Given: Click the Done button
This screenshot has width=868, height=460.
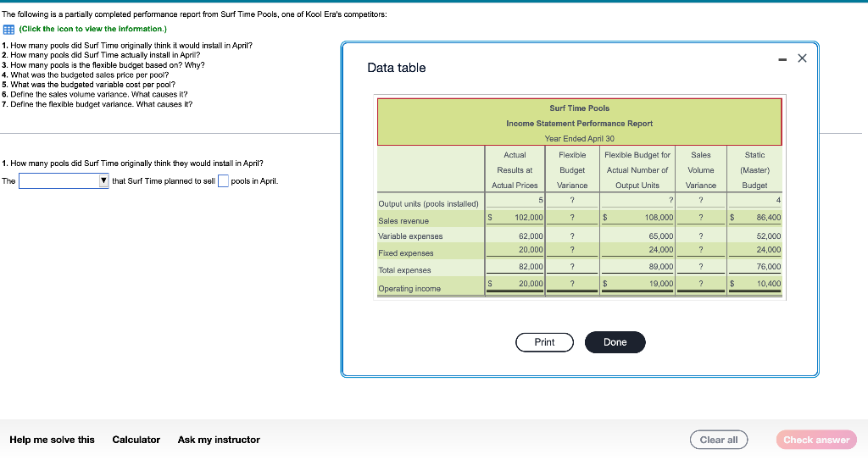Looking at the screenshot, I should coord(615,342).
